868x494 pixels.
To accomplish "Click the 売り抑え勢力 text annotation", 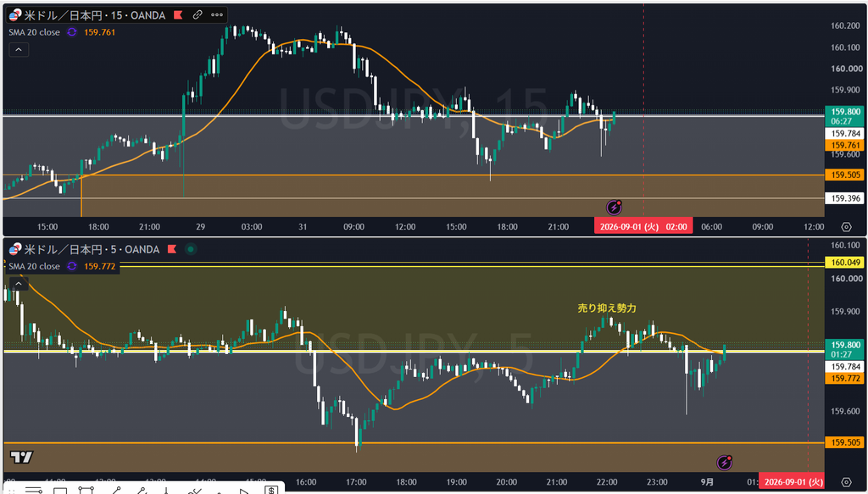I will [x=607, y=308].
